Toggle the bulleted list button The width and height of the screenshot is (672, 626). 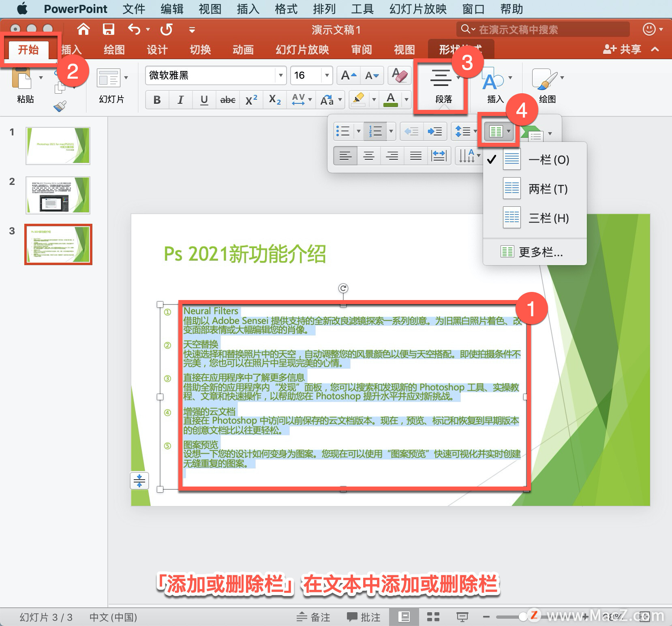(343, 131)
